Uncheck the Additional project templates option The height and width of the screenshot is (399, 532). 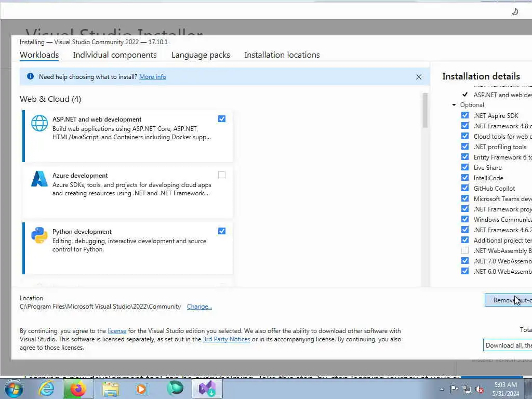pos(465,240)
